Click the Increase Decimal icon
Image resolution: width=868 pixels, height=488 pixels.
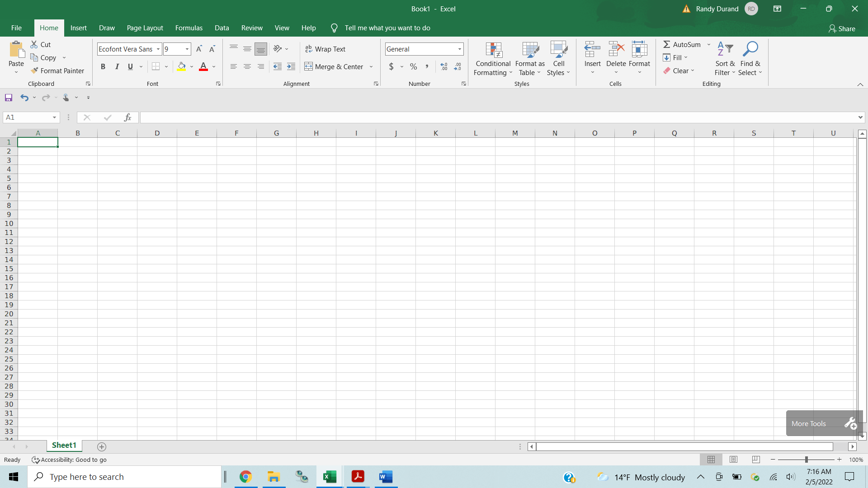coord(444,66)
